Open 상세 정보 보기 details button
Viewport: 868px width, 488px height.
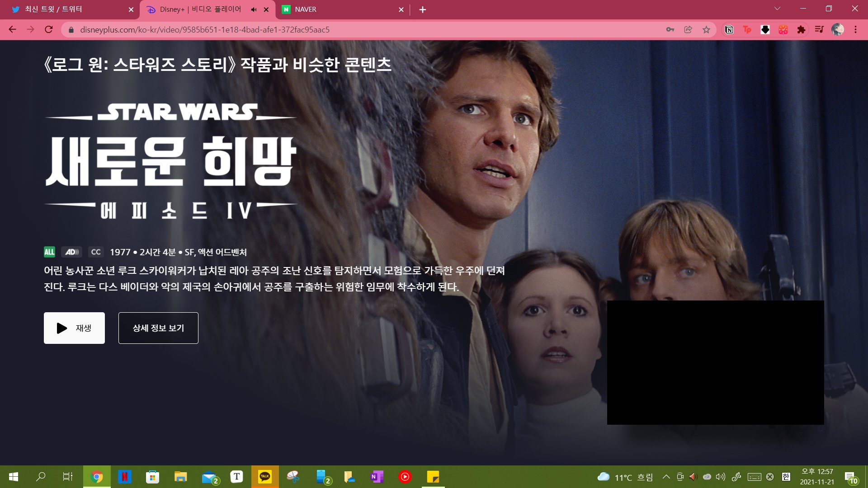pos(158,328)
